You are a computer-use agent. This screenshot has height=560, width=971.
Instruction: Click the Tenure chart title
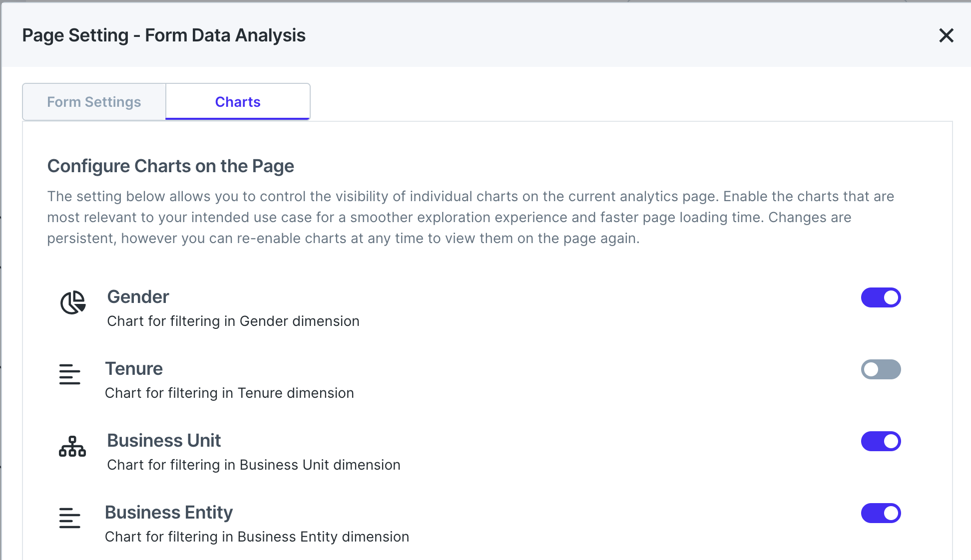coord(134,369)
